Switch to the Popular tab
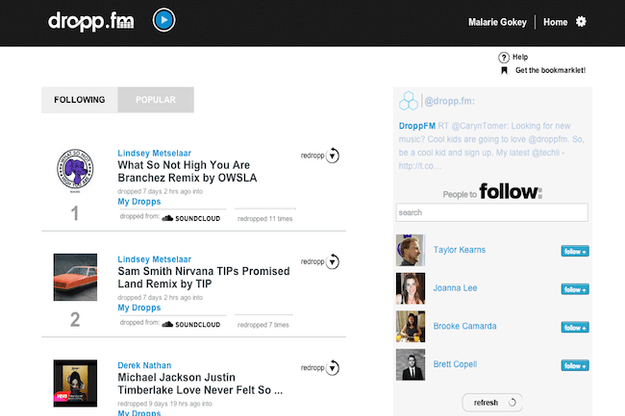 click(156, 100)
